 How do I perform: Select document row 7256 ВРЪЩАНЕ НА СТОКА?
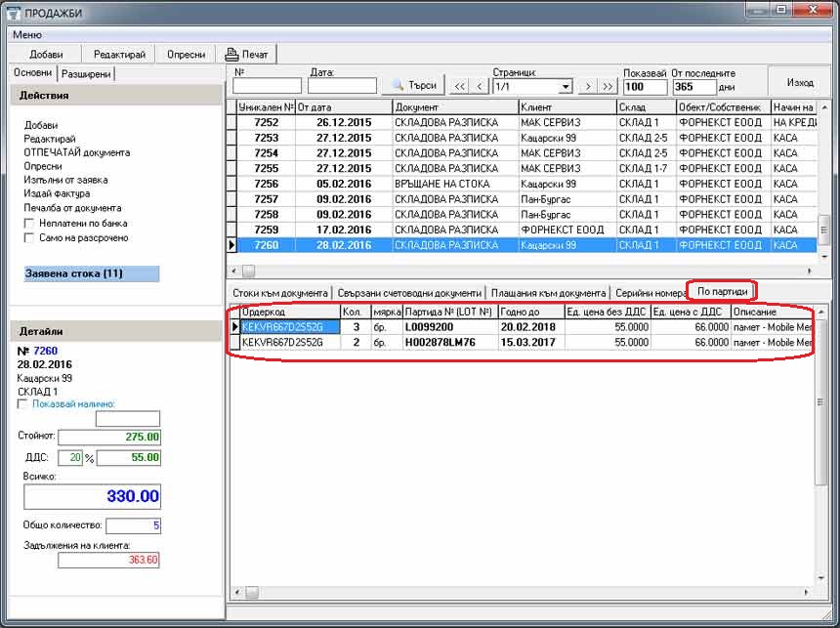(x=526, y=184)
